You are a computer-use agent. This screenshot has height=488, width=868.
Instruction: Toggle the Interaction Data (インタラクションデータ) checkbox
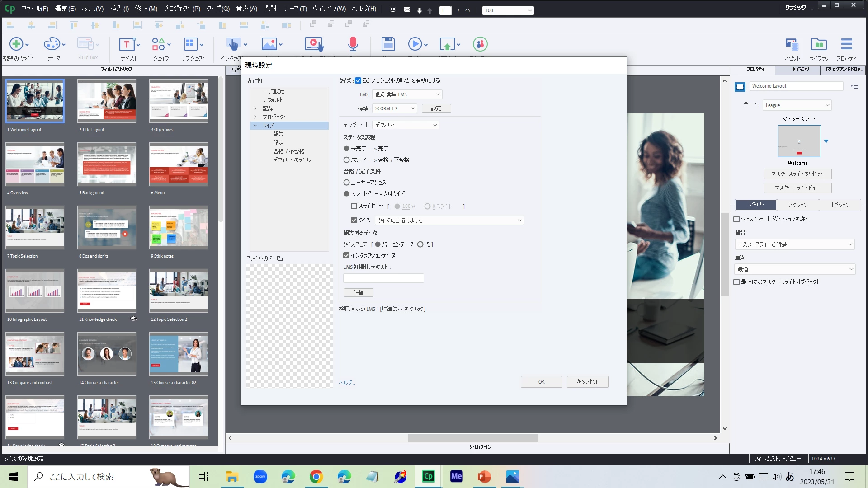coord(346,255)
